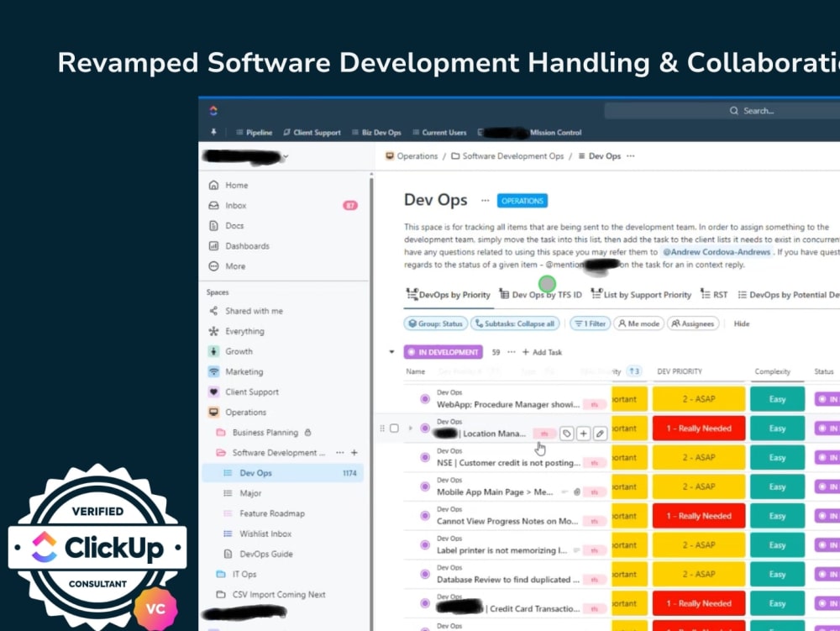Click the tag icon on Location Mana row

(x=567, y=434)
